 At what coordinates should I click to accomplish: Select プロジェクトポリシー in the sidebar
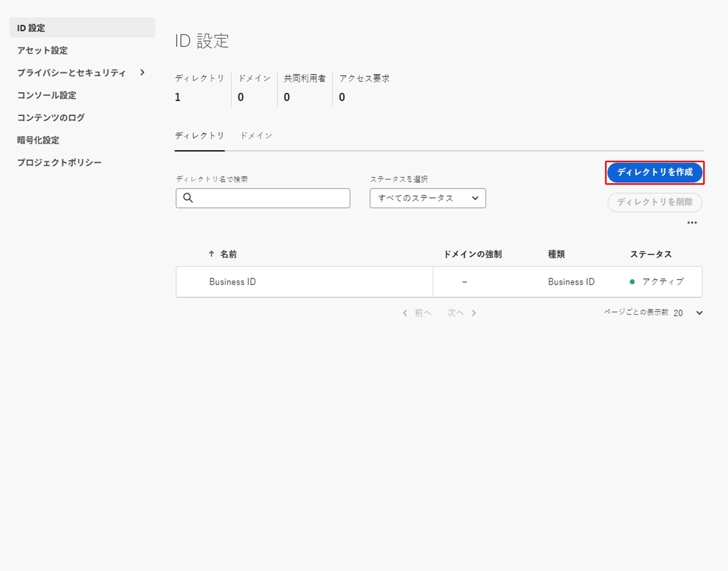pyautogui.click(x=59, y=163)
